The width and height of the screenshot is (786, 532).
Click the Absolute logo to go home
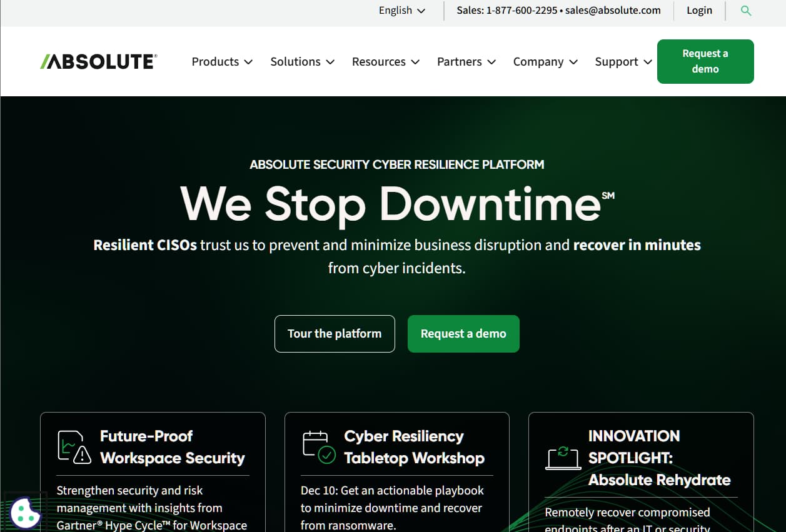click(98, 61)
